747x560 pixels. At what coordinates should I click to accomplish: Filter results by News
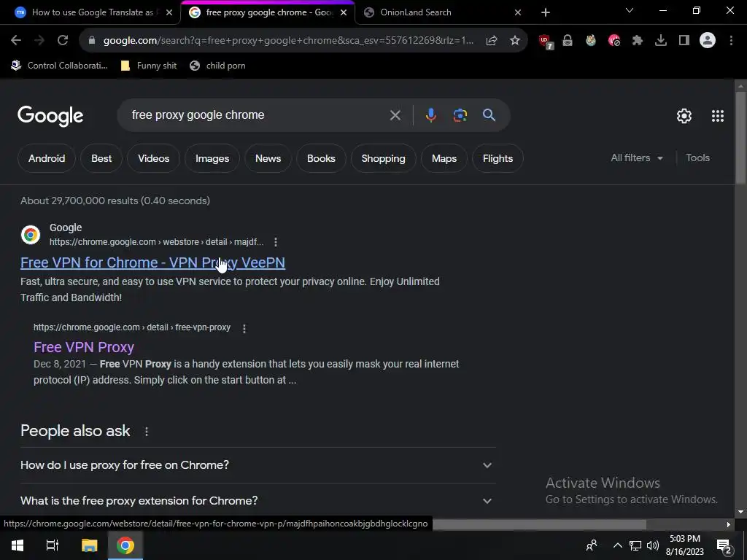(268, 158)
